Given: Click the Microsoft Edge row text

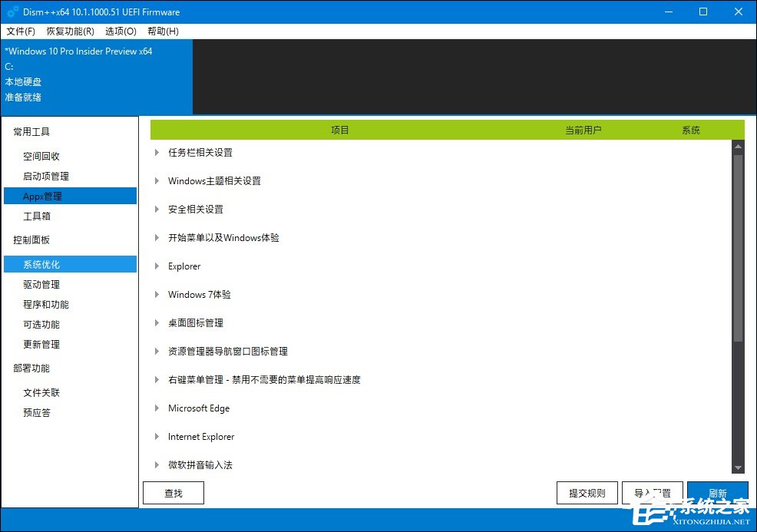Looking at the screenshot, I should click(199, 408).
